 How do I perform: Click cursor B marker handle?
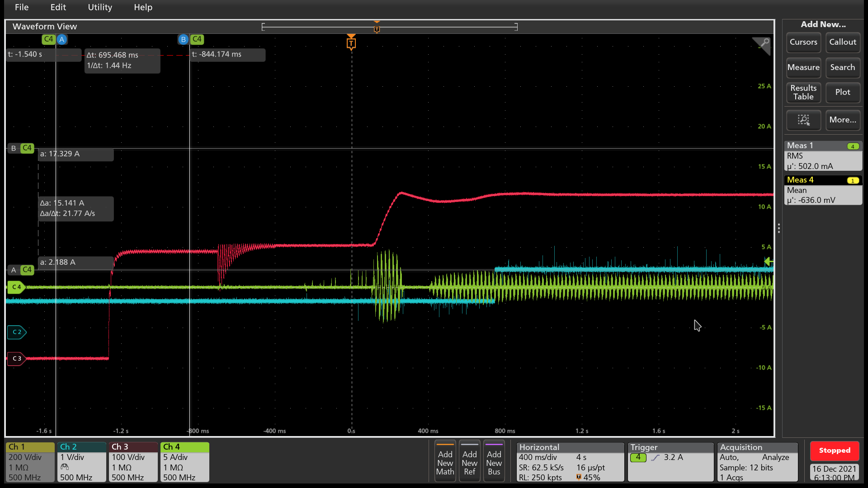coord(183,39)
